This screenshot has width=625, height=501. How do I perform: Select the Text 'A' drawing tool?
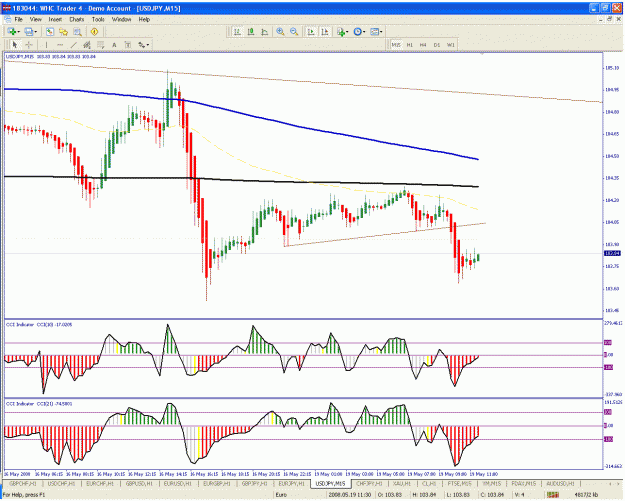point(114,45)
